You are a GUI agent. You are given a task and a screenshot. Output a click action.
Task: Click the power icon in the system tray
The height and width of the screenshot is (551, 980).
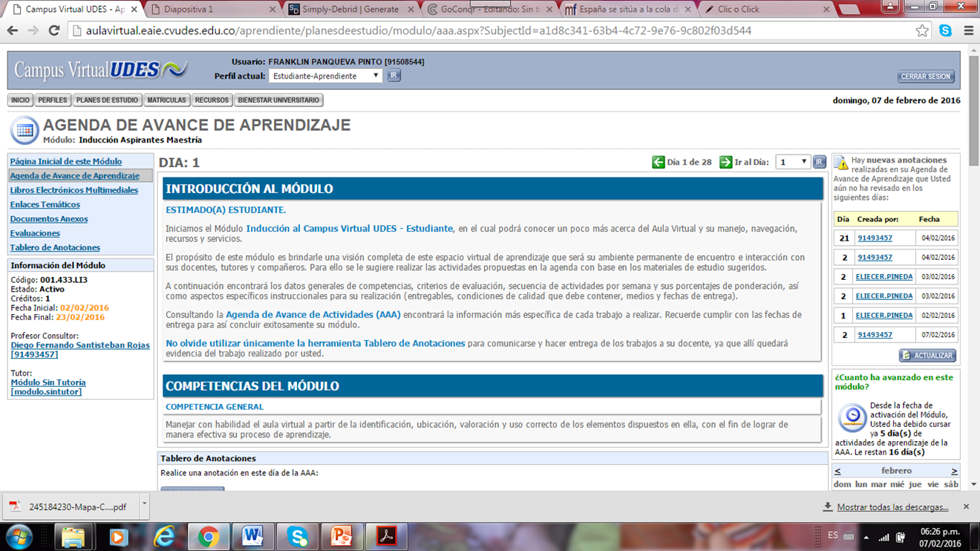pos(901,537)
